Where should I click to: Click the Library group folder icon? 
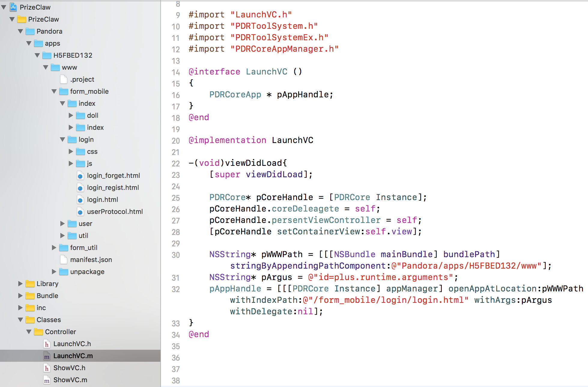[x=30, y=284]
